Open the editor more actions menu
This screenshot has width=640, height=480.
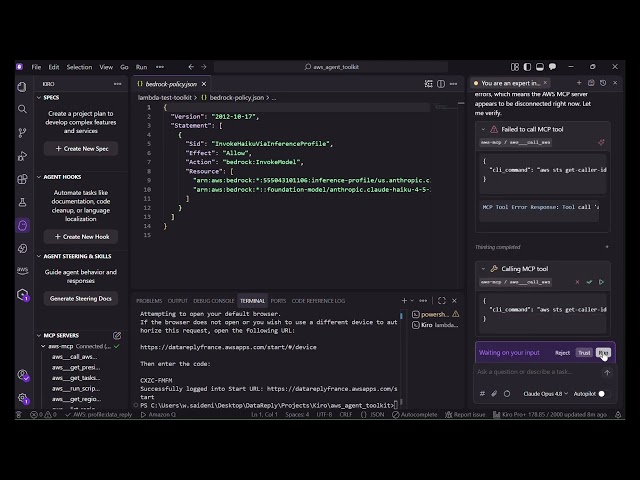coord(453,84)
